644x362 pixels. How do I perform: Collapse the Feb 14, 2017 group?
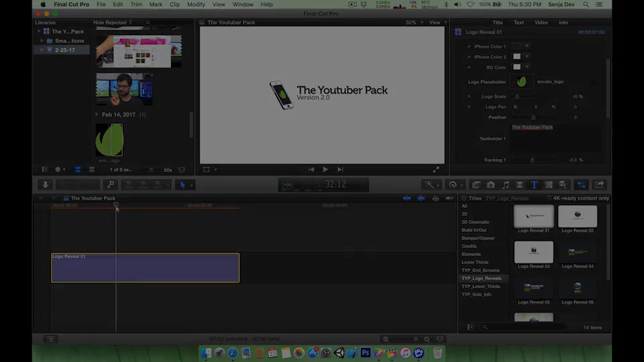click(97, 115)
